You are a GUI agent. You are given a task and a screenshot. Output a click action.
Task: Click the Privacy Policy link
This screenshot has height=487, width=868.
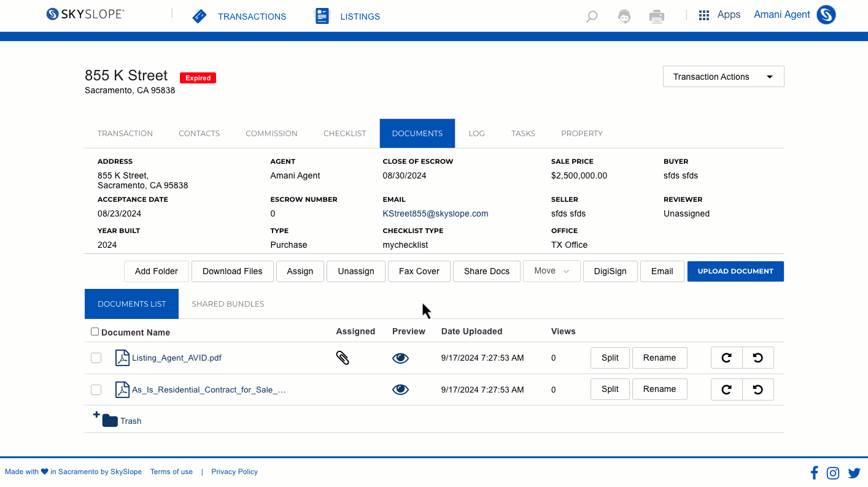(234, 472)
